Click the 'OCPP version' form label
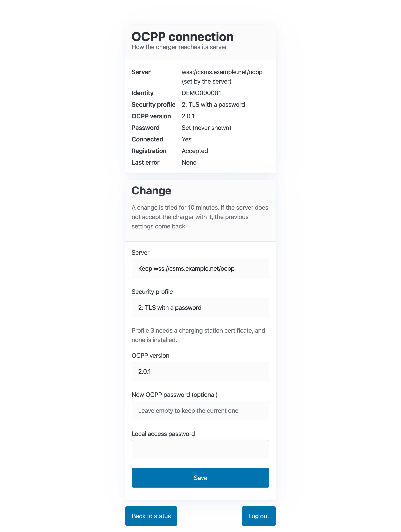This screenshot has width=401, height=532. (150, 356)
